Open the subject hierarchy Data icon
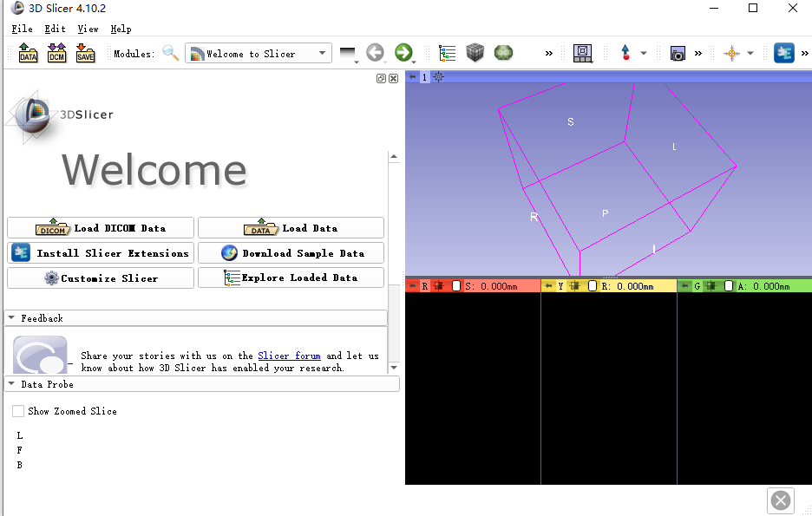The image size is (812, 516). point(447,53)
